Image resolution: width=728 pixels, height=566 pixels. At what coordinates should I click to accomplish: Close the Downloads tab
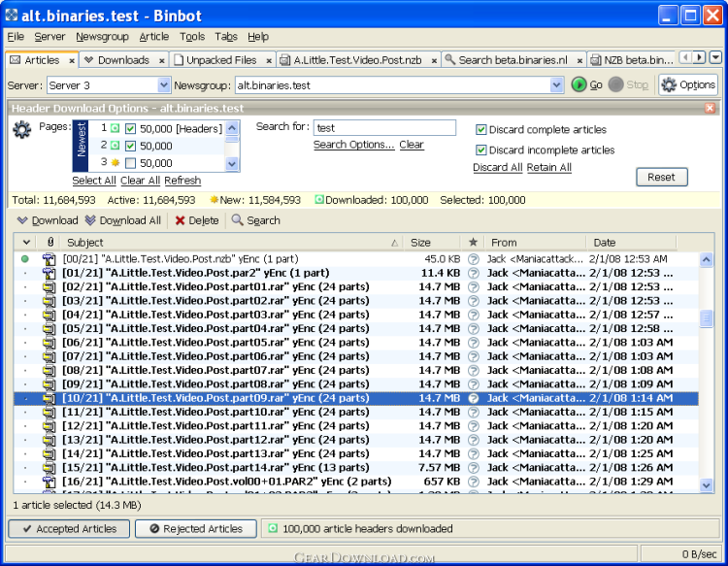161,60
